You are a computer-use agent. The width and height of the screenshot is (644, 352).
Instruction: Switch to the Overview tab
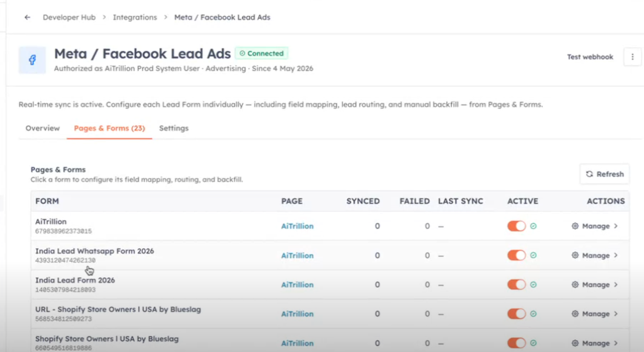click(x=43, y=128)
